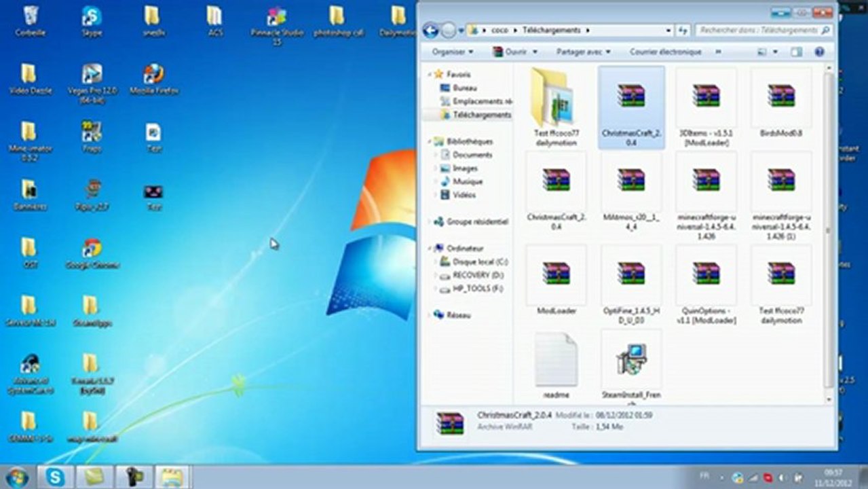Select the QuinOptions v1.1 [ModLoader] archive
Viewport: 868px width, 489px height.
pyautogui.click(x=705, y=285)
